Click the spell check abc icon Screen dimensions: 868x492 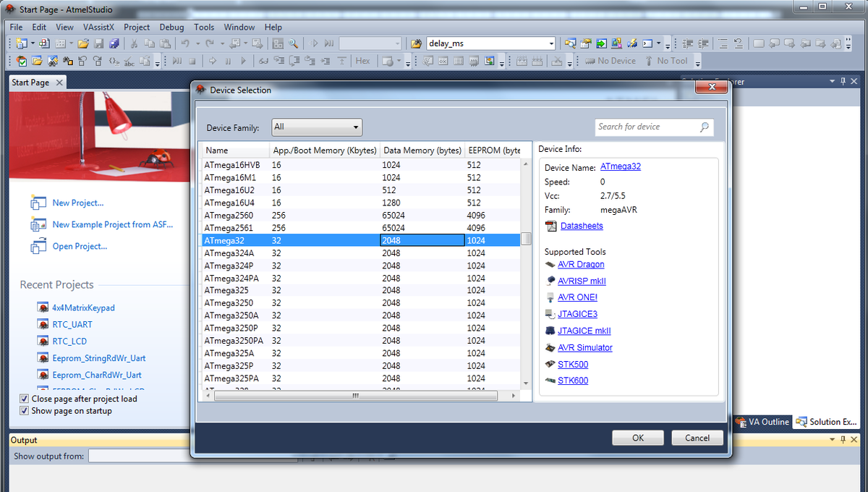click(129, 61)
